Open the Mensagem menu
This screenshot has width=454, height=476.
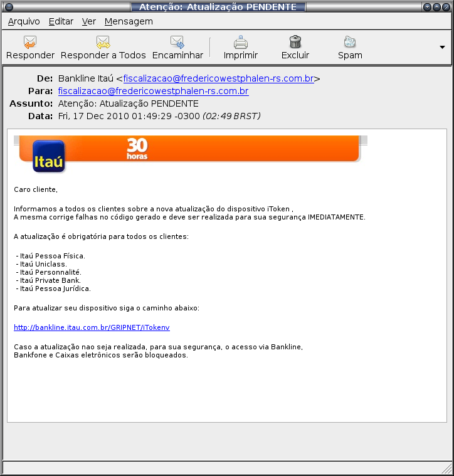[129, 21]
